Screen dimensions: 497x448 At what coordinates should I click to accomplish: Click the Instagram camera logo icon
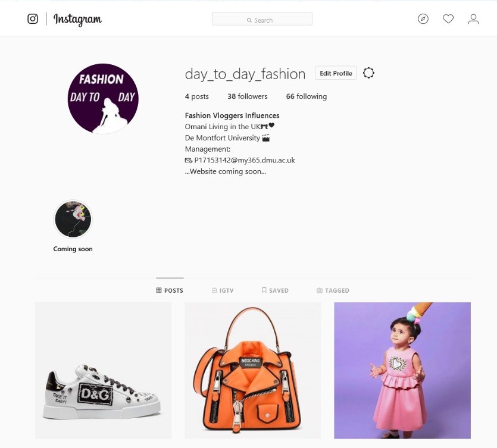tap(33, 18)
